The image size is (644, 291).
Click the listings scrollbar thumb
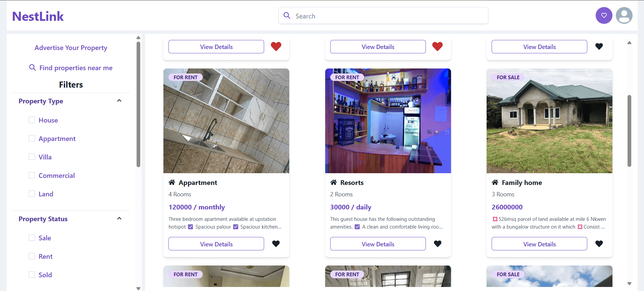point(629,131)
